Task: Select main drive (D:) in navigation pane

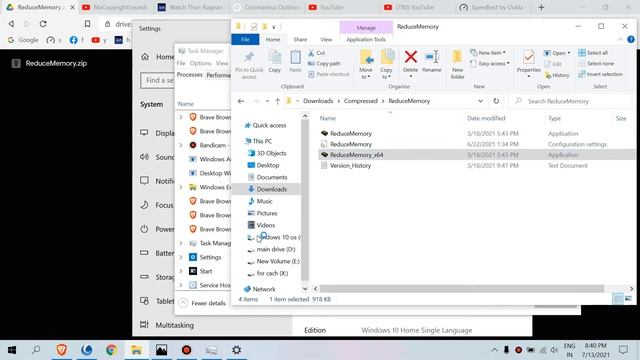Action: coord(271,249)
